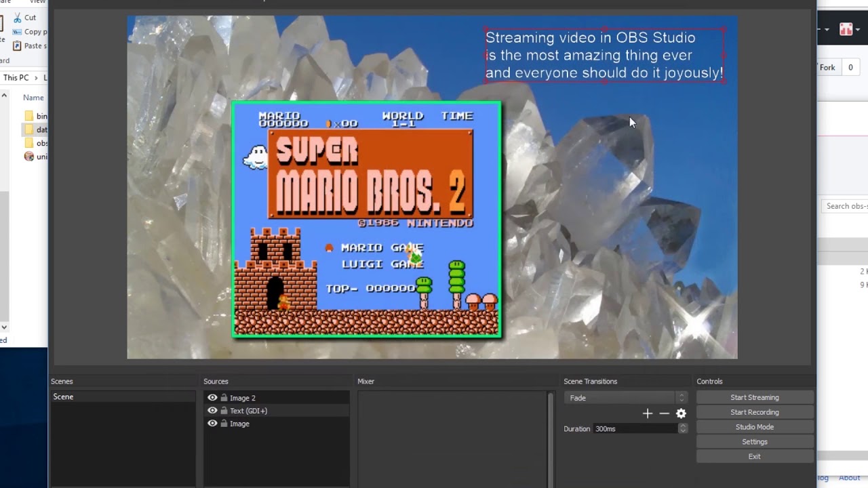868x488 pixels.
Task: Click the search box in the browser
Action: click(x=845, y=206)
